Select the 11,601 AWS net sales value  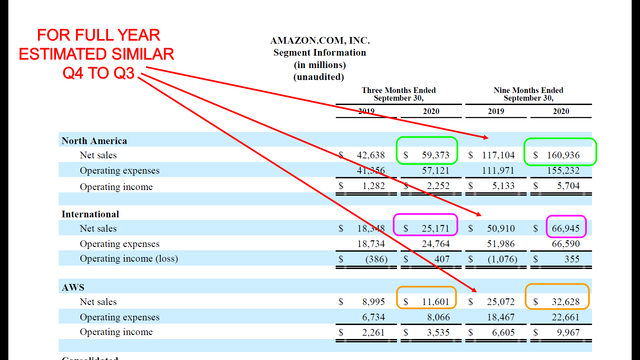(435, 302)
